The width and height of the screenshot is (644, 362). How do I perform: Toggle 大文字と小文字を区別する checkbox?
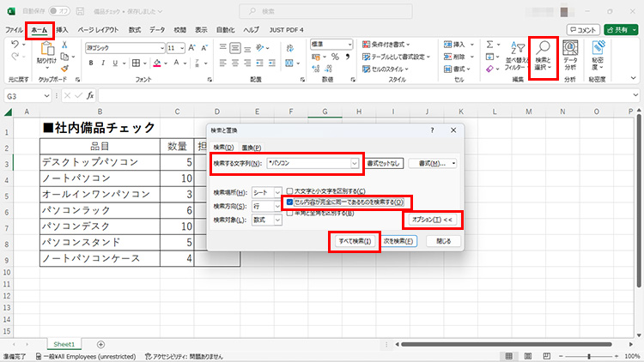[x=290, y=191]
